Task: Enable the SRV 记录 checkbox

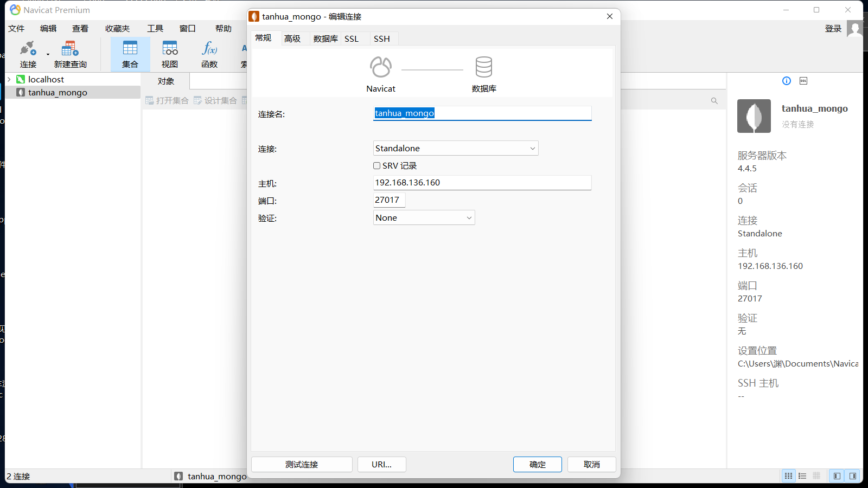Action: point(376,166)
